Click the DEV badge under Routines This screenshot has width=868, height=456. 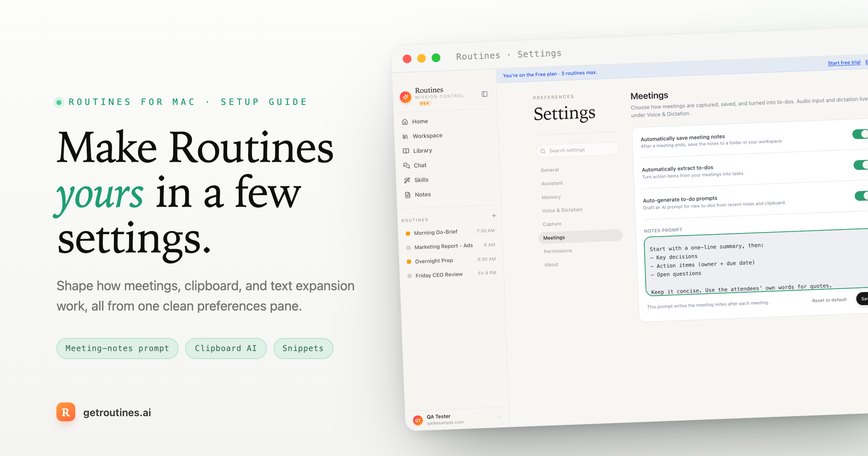tap(425, 103)
